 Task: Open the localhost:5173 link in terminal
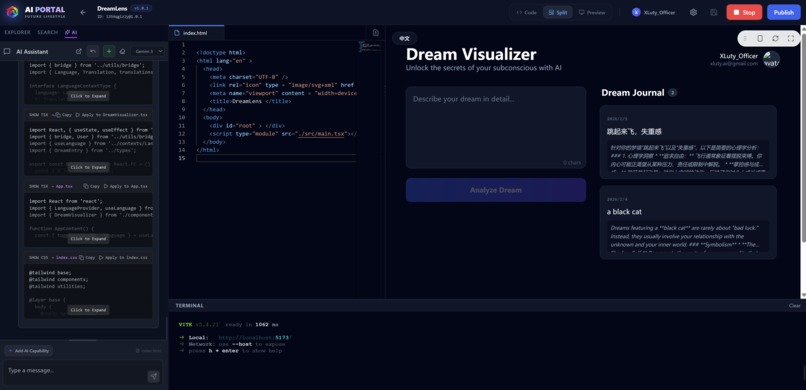coord(255,338)
